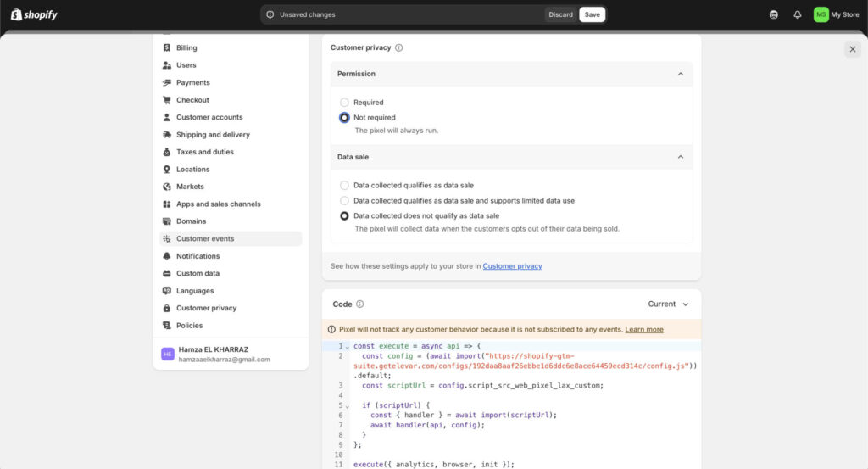Choose data sale with limited data use option

[x=344, y=201]
